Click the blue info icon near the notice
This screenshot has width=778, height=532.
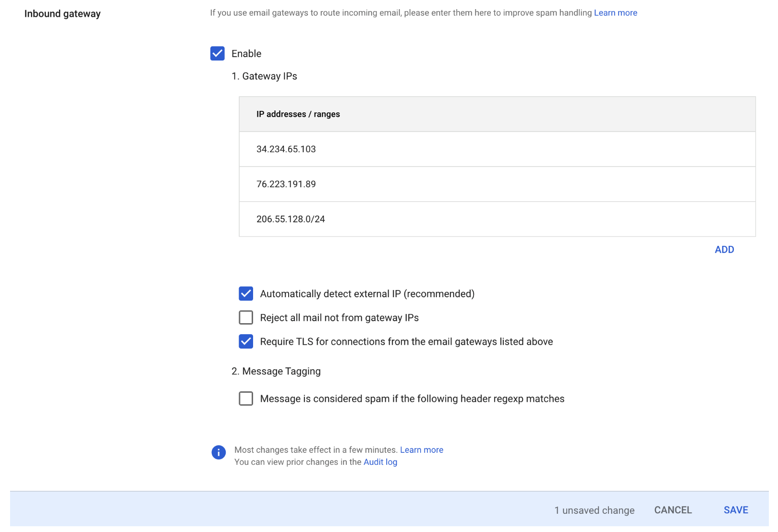coord(219,452)
